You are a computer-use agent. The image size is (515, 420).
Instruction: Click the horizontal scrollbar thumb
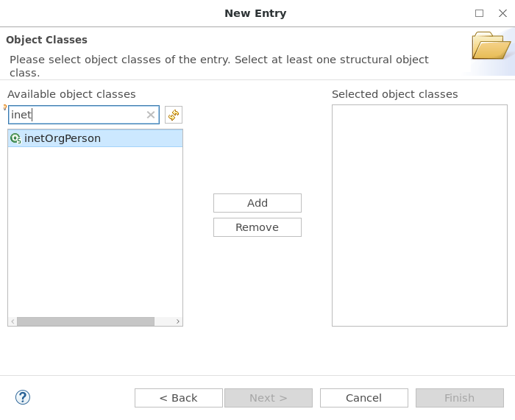(x=85, y=321)
